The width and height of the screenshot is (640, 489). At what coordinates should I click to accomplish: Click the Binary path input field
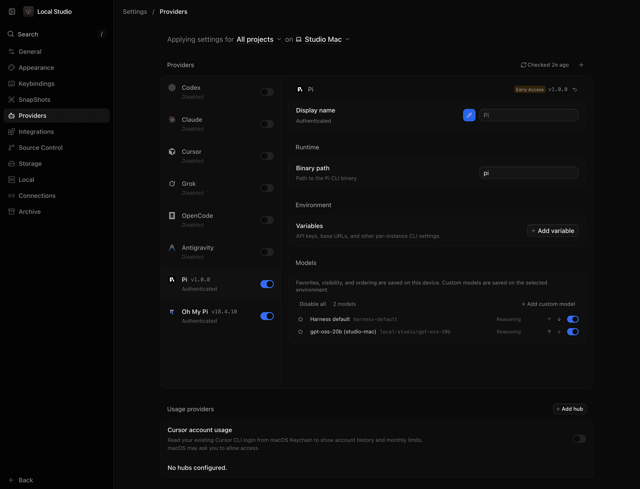pos(529,173)
